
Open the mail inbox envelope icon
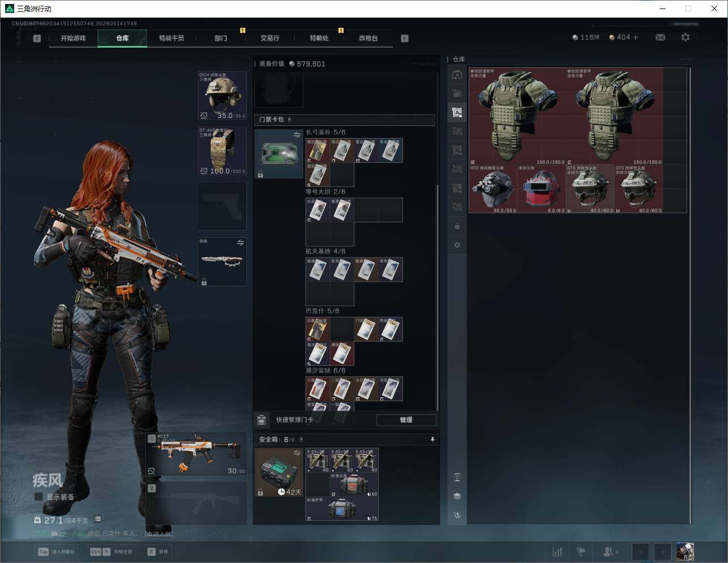point(660,37)
